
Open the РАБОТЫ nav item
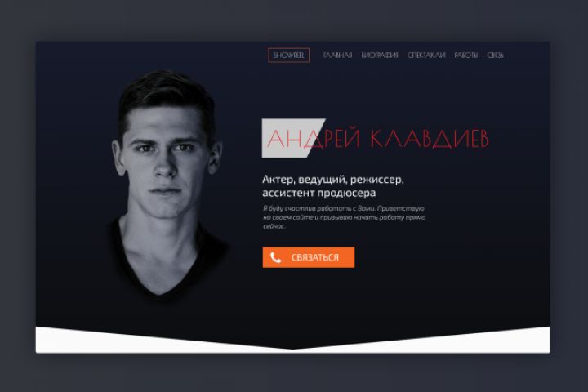(x=466, y=56)
